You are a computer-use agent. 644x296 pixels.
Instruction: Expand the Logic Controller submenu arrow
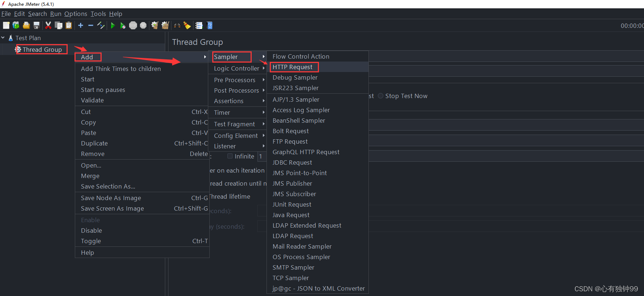click(264, 68)
